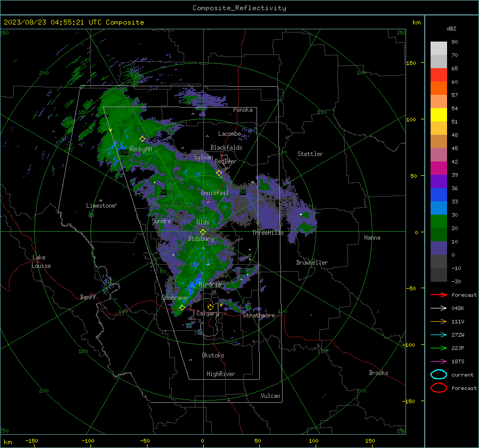Click the -30 value at bottom of dBZ scale
479x448 pixels.
[456, 281]
